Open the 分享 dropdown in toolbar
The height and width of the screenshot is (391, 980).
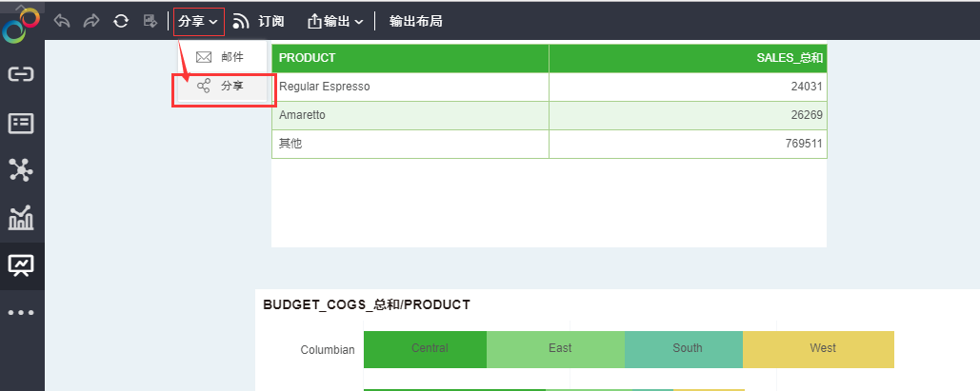click(198, 21)
